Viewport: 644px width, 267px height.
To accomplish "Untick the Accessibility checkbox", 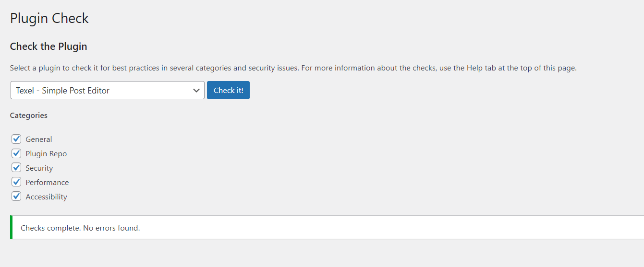I will point(17,197).
